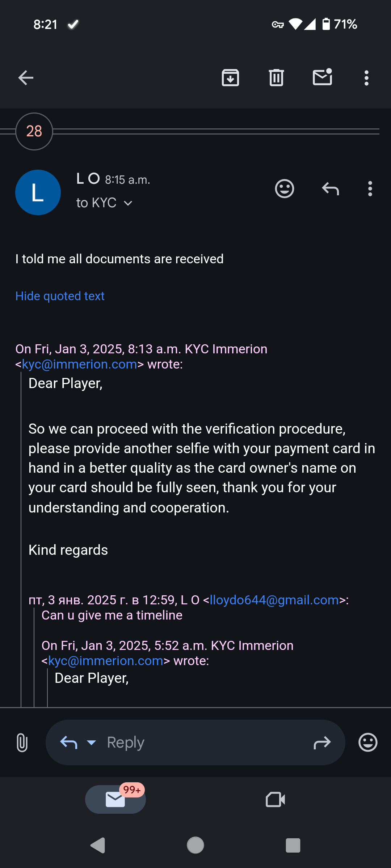Hide quoted text in the message
The image size is (391, 868).
click(60, 296)
